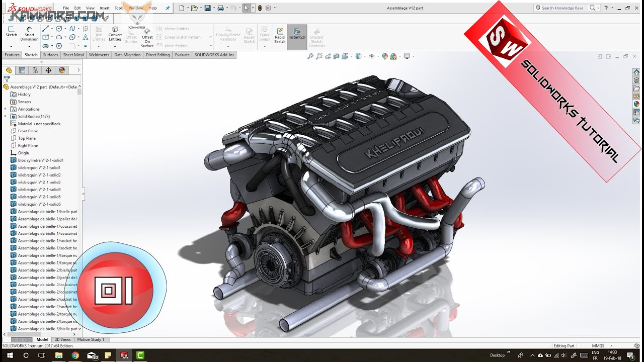Click the New document icon
Image resolution: width=644 pixels, height=362 pixels.
click(x=181, y=8)
